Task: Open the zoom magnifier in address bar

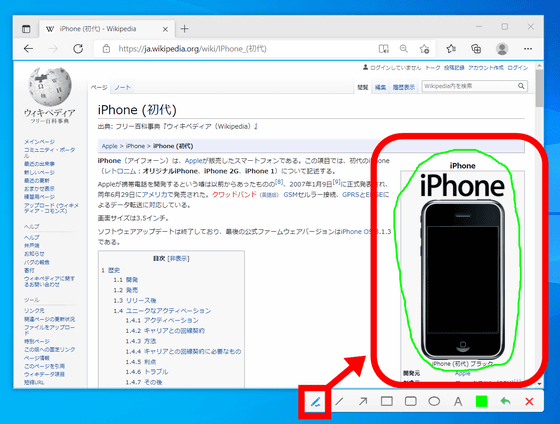Action: [x=404, y=49]
